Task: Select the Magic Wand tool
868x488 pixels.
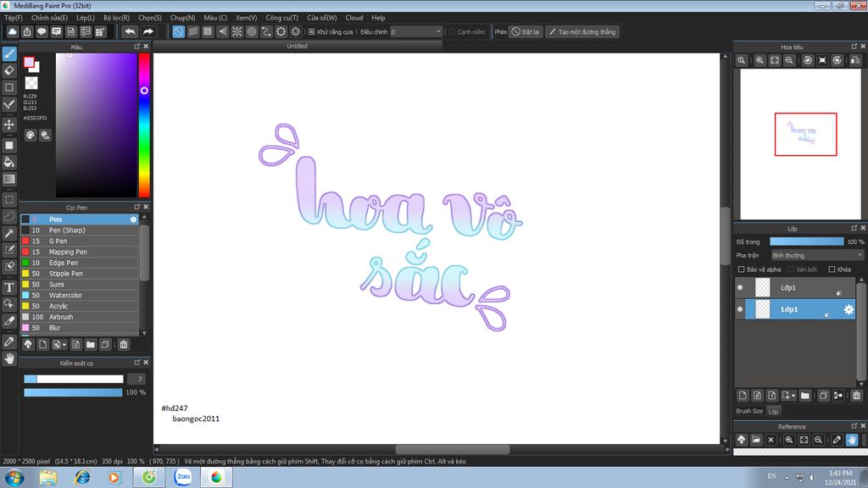Action: coord(9,233)
